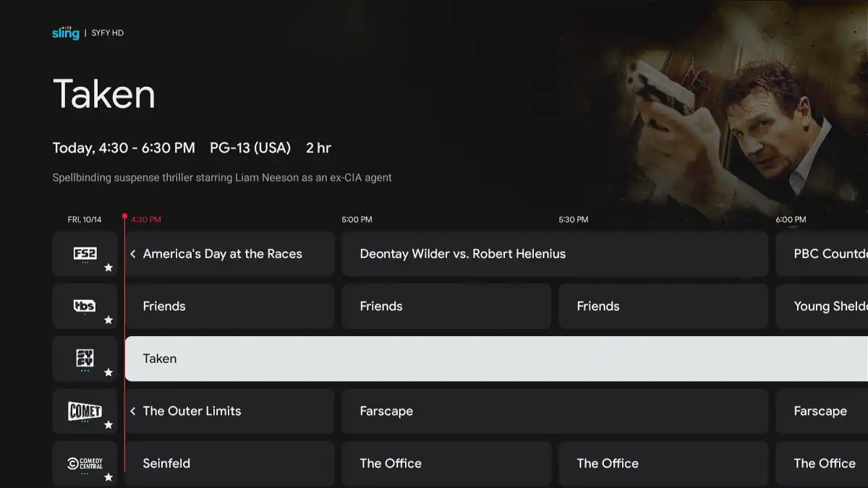Screen dimensions: 868x488
Task: Click the Taken movie title heading
Action: pyautogui.click(x=104, y=95)
